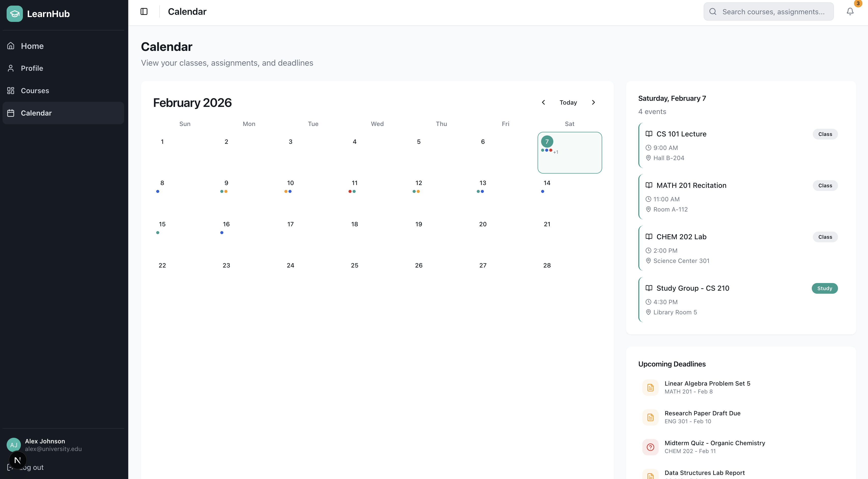Navigate to Courses in the sidebar
868x479 pixels.
click(x=35, y=91)
